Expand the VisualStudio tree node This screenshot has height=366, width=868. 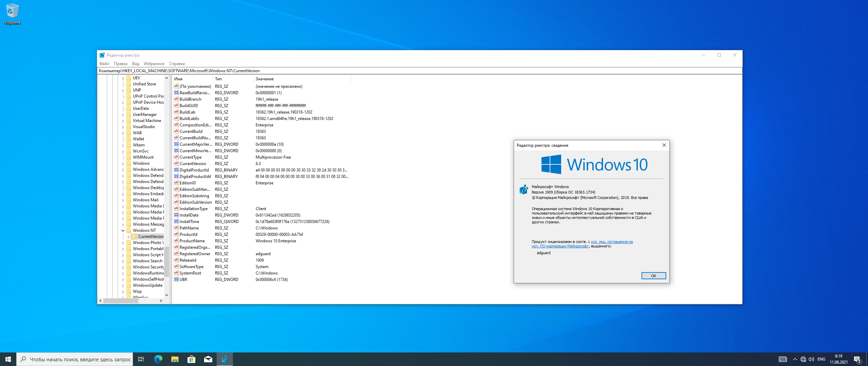(123, 127)
